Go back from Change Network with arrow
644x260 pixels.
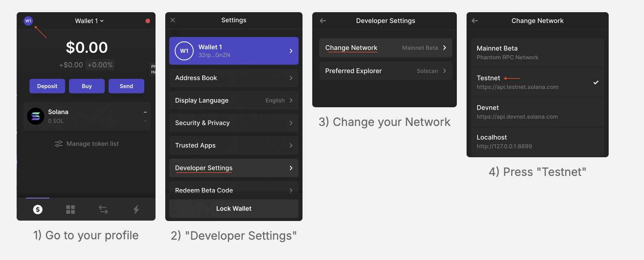click(x=475, y=21)
